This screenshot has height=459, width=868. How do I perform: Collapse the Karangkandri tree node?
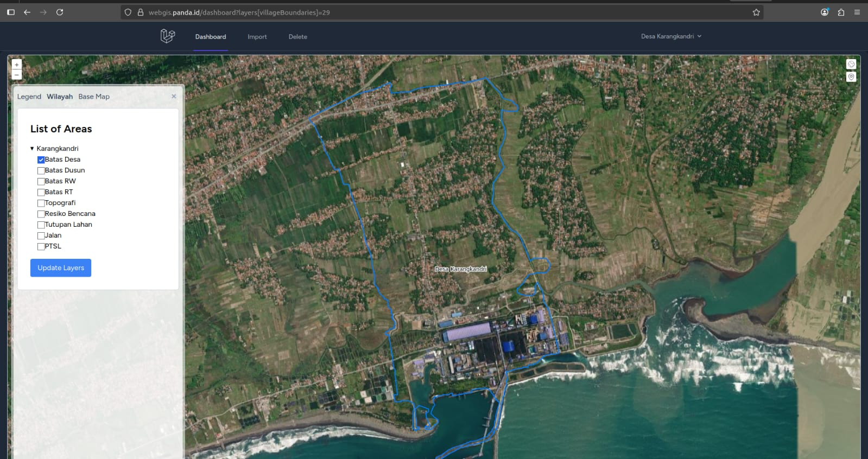pos(32,148)
